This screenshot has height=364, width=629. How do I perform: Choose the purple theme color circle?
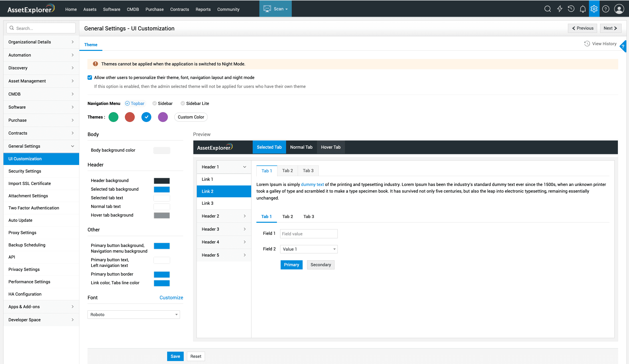click(163, 117)
